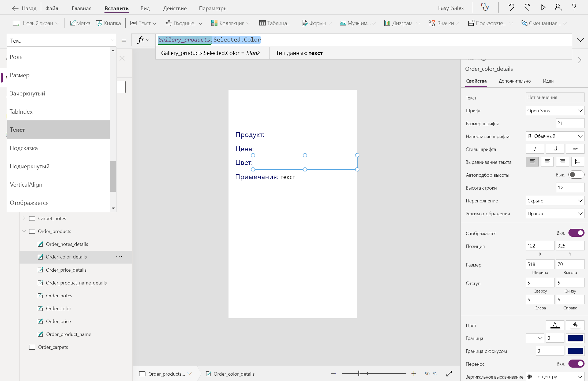
Task: Click the Redo arrow icon
Action: point(527,7)
